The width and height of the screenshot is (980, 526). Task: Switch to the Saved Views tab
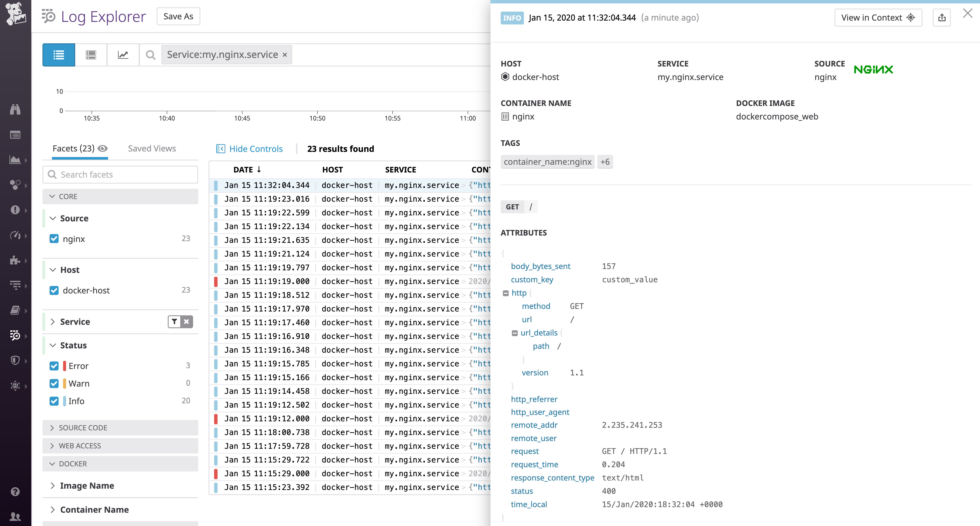tap(151, 148)
